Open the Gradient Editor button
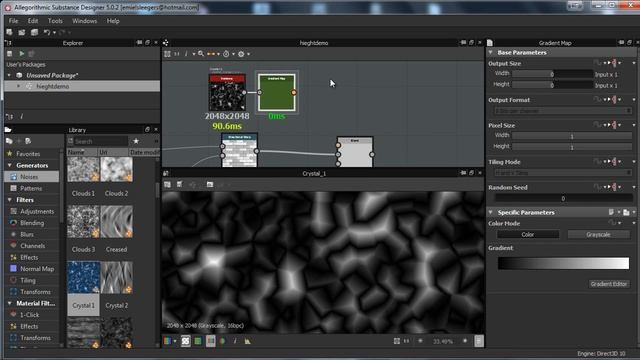 609,284
